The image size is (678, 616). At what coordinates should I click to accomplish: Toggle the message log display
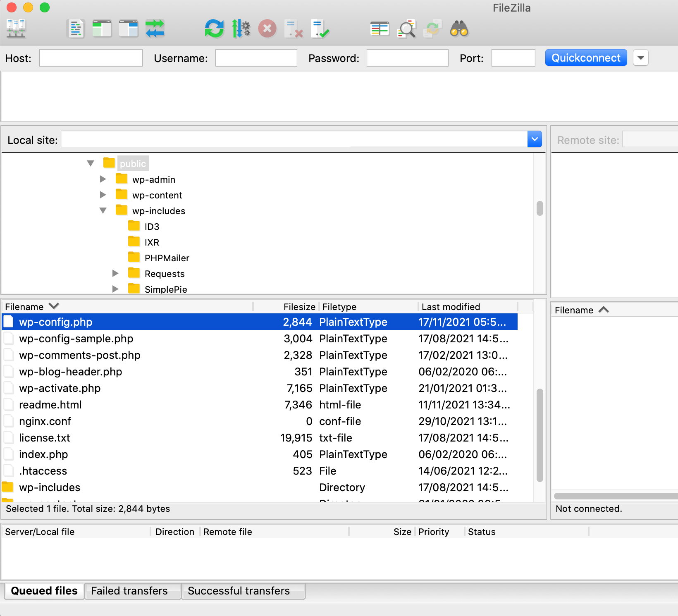[x=76, y=28]
